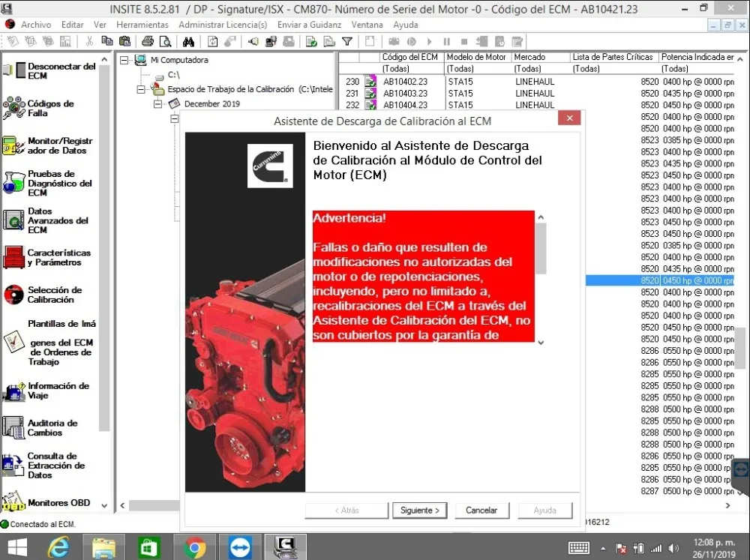This screenshot has height=560, width=750.
Task: Click the Paste toolbar icon
Action: point(124,41)
